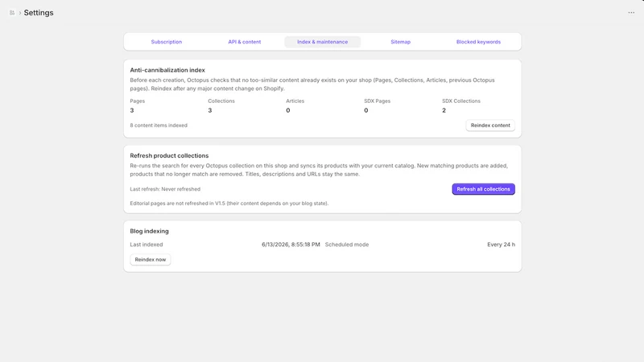Click the Scheduled mode label

point(347,245)
